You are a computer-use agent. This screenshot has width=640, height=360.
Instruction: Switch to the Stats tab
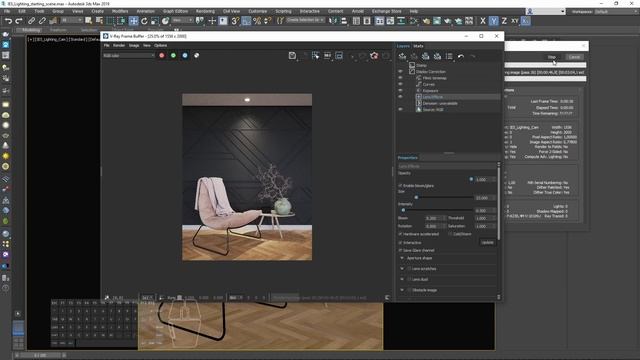418,46
